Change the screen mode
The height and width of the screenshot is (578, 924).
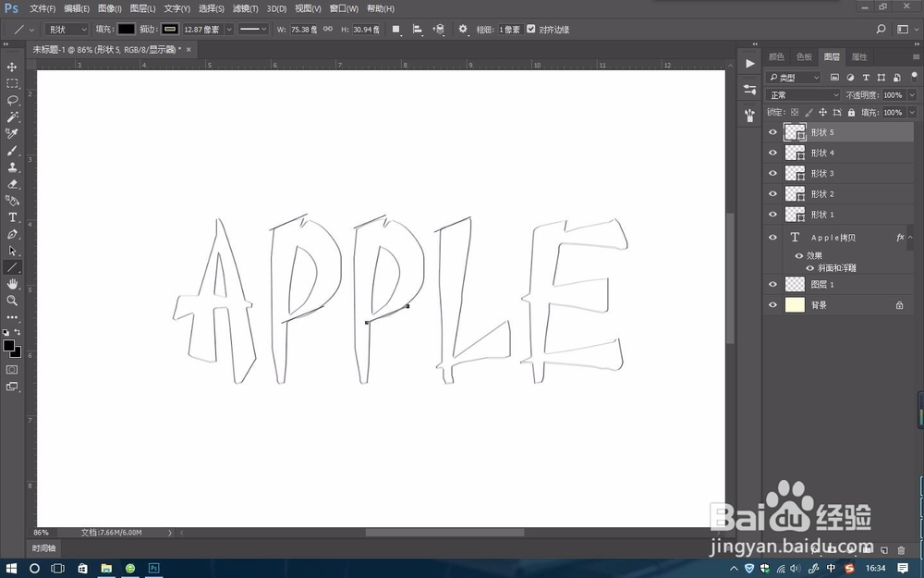[x=12, y=387]
